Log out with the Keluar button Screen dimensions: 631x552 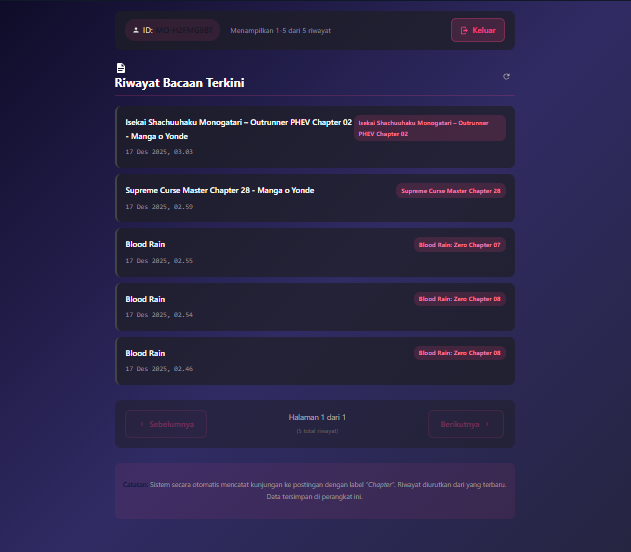[x=477, y=31]
